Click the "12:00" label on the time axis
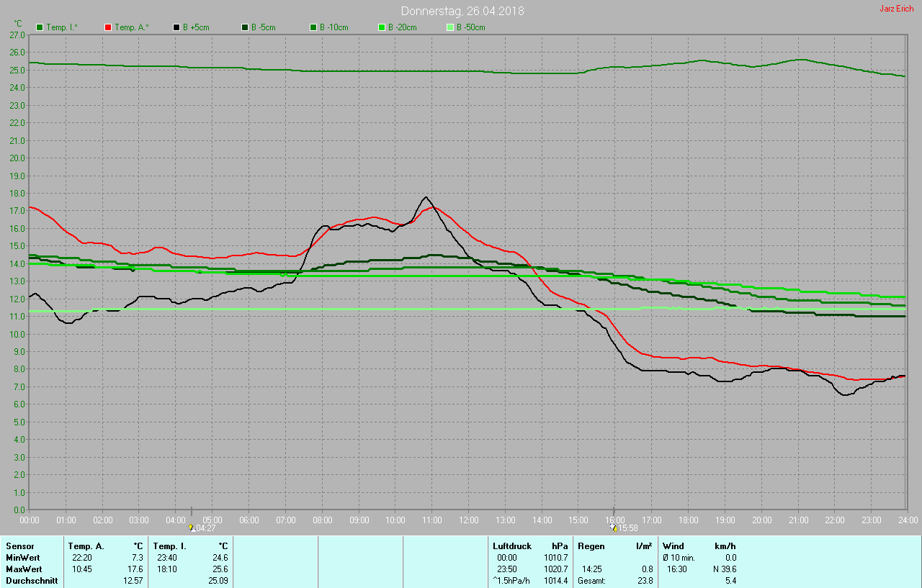The image size is (922, 588). 469,520
